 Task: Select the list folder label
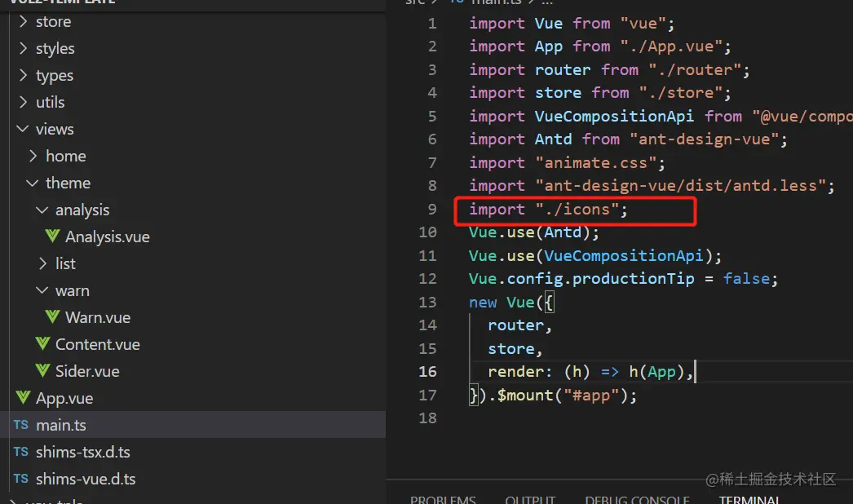pyautogui.click(x=65, y=264)
